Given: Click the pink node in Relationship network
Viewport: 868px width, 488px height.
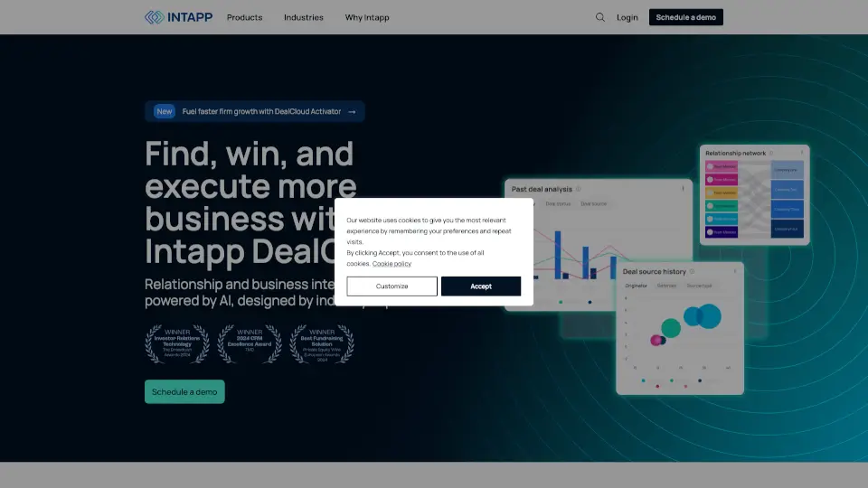Looking at the screenshot, I should (722, 166).
